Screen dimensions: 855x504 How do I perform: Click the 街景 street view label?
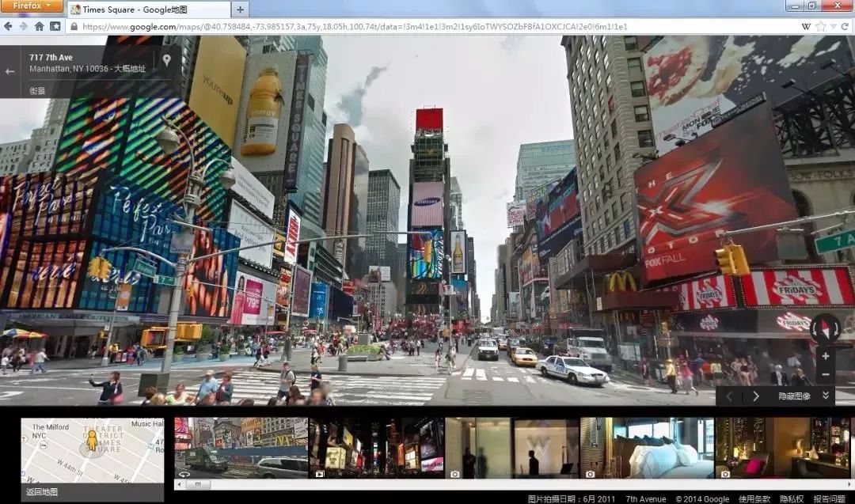[38, 91]
